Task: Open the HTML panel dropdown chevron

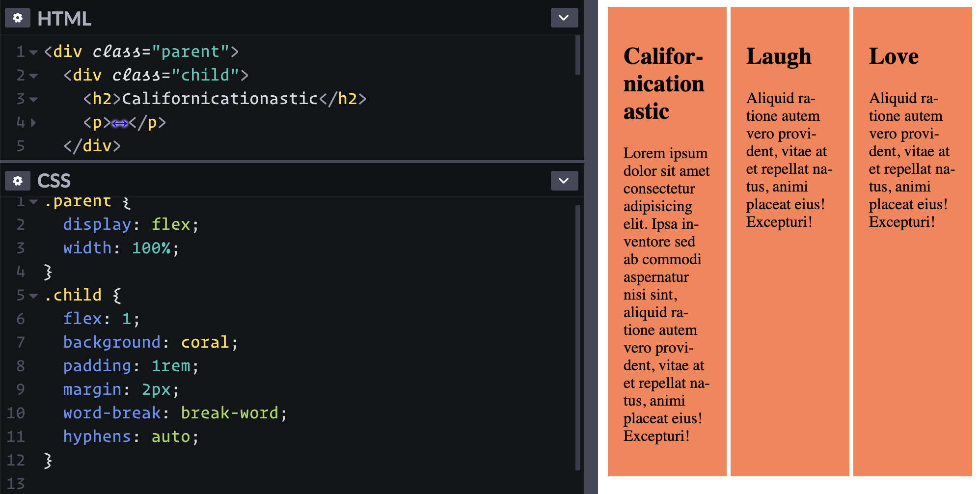Action: tap(564, 18)
